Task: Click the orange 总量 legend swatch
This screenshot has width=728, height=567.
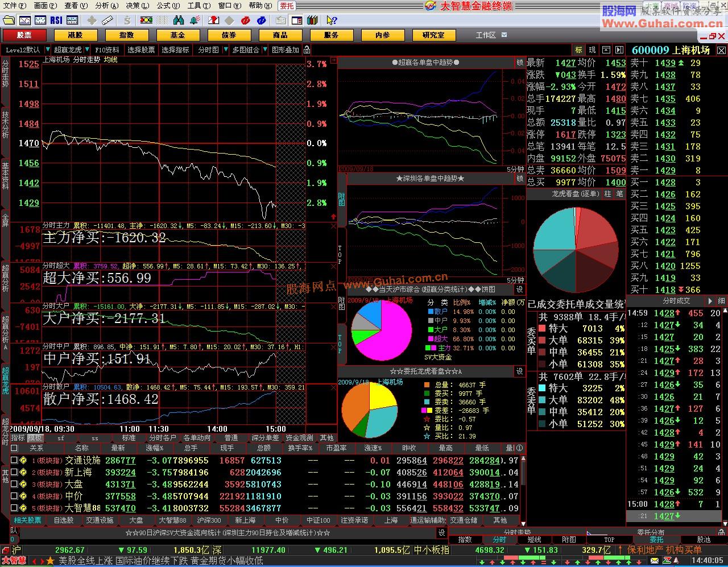Action: click(427, 385)
